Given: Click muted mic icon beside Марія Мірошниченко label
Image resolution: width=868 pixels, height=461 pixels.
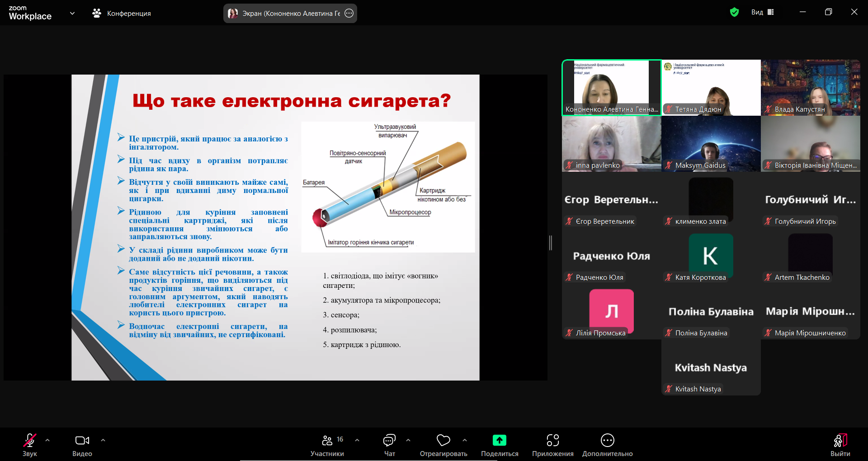Looking at the screenshot, I should pyautogui.click(x=768, y=333).
